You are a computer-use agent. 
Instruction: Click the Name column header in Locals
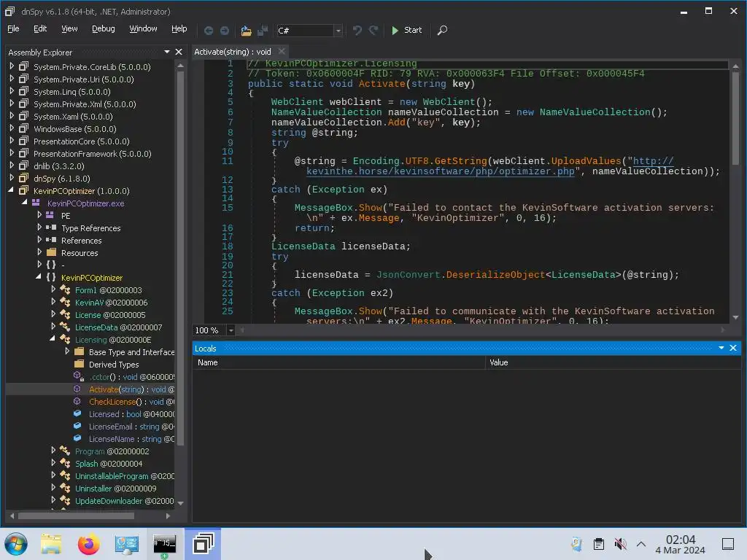(x=338, y=362)
